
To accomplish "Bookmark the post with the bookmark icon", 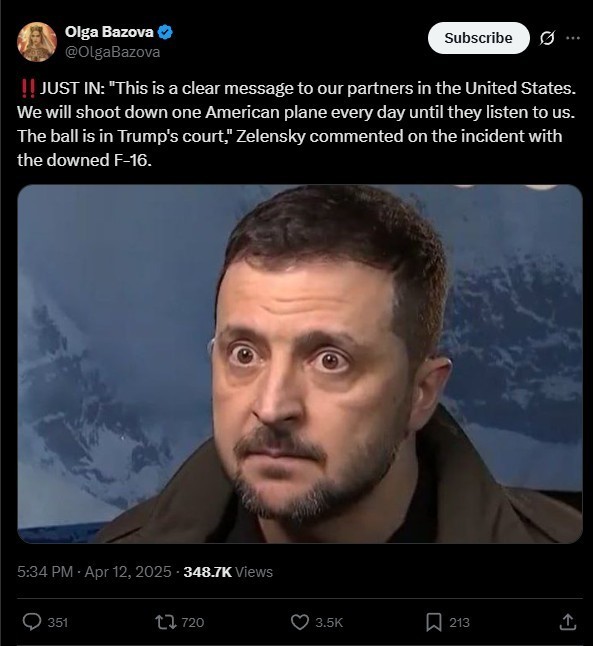I will (x=434, y=622).
